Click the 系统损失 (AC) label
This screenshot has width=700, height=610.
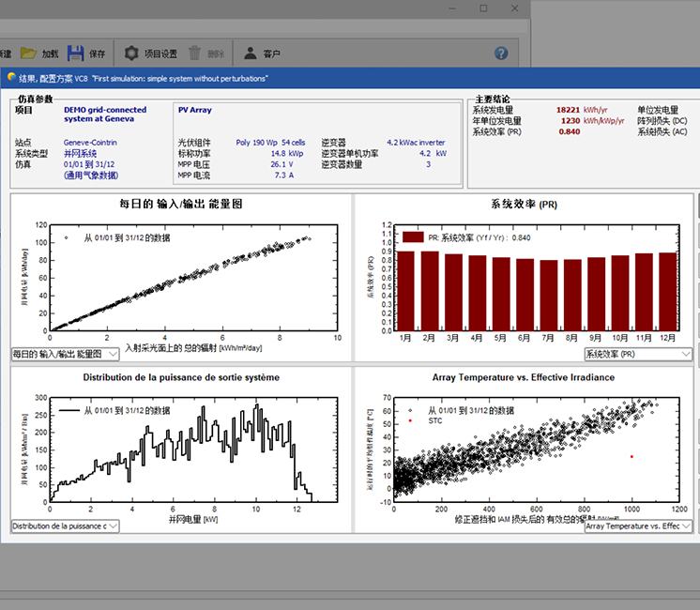(662, 131)
